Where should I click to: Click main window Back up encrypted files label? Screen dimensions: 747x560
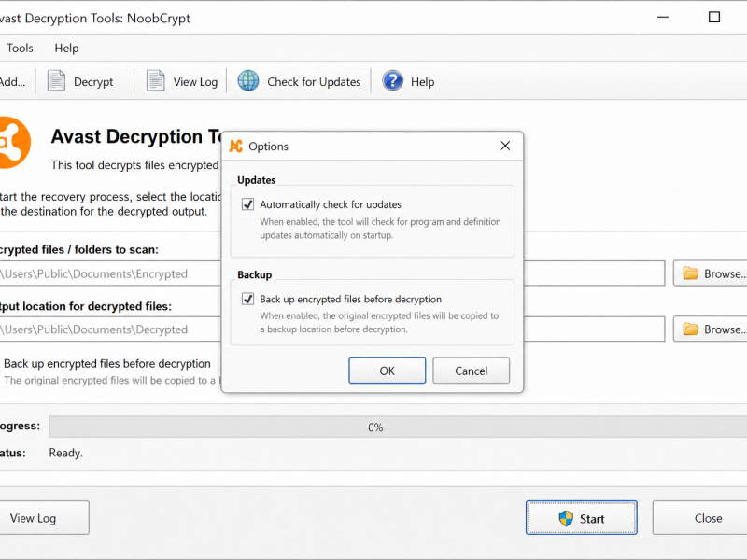tap(107, 363)
